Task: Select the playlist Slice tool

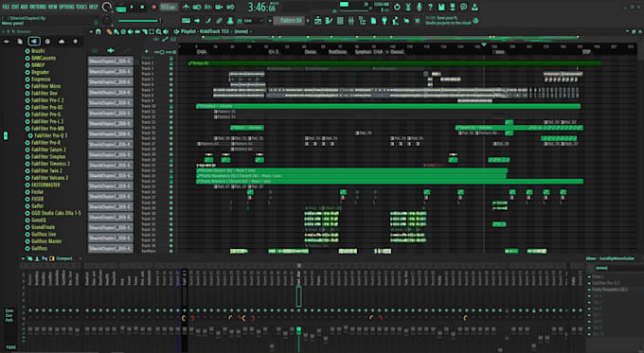Action: pos(145,31)
